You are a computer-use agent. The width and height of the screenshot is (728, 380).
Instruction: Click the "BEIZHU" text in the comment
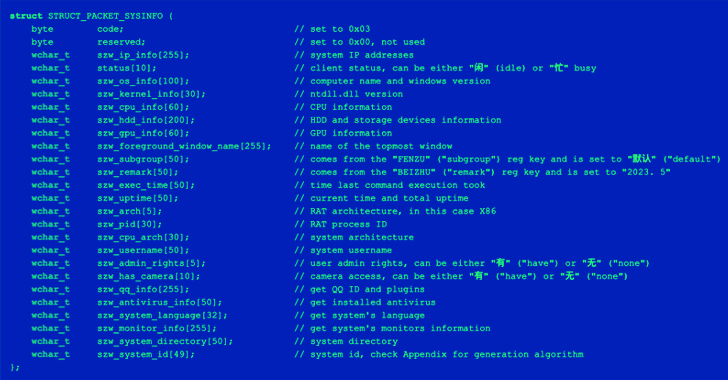[411, 172]
